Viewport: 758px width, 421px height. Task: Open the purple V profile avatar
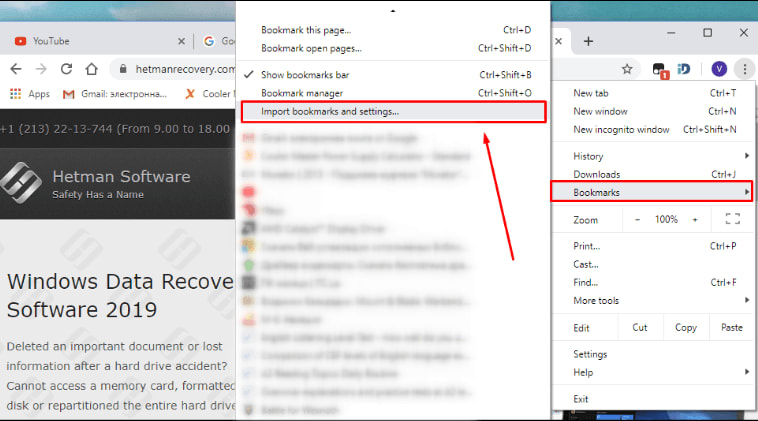click(x=719, y=69)
